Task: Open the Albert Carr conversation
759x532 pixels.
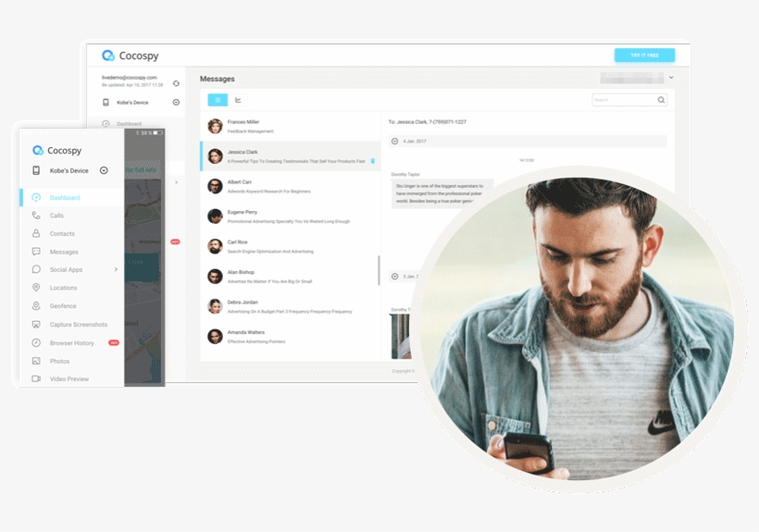Action: pyautogui.click(x=291, y=186)
